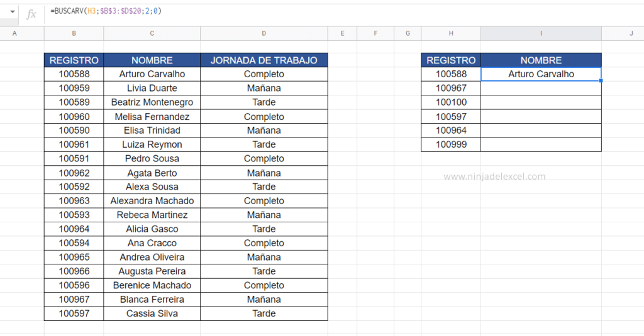Screen dimensions: 644x336
Task: Select lookup cell with 100967 in column H
Action: [x=451, y=89]
